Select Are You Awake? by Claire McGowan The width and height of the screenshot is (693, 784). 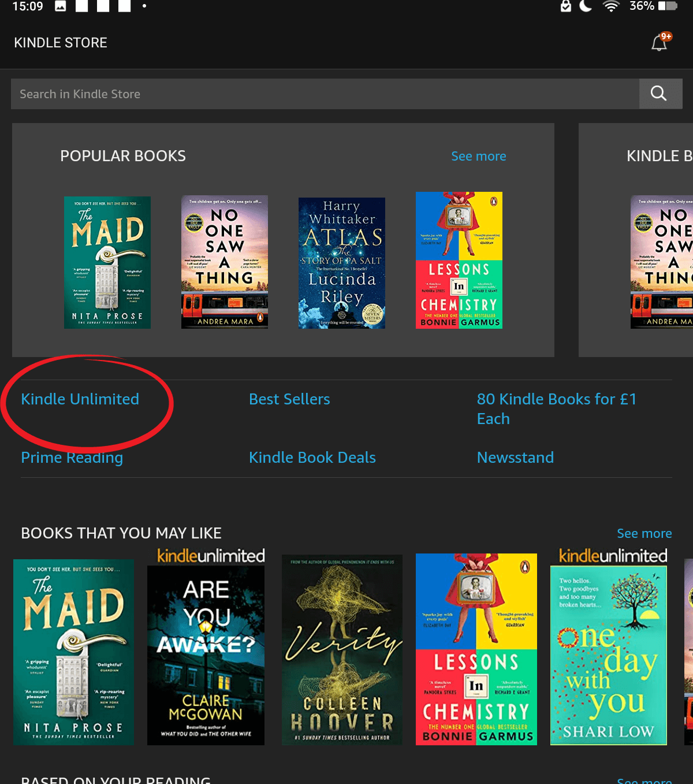206,656
